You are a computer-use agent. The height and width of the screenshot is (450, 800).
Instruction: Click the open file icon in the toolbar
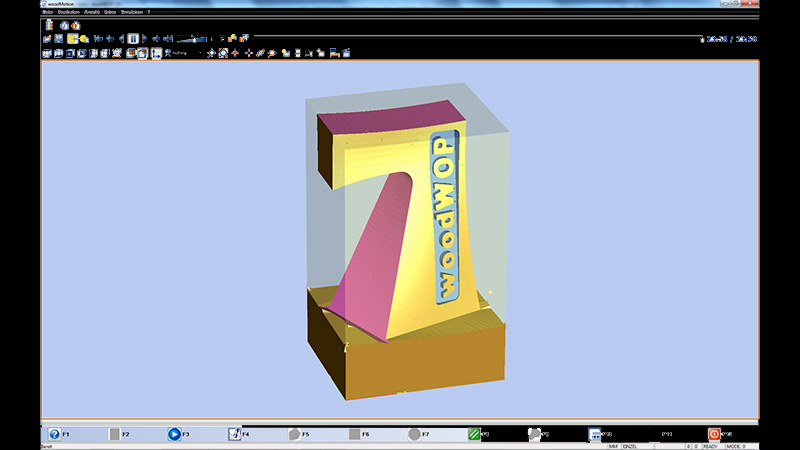point(47,39)
